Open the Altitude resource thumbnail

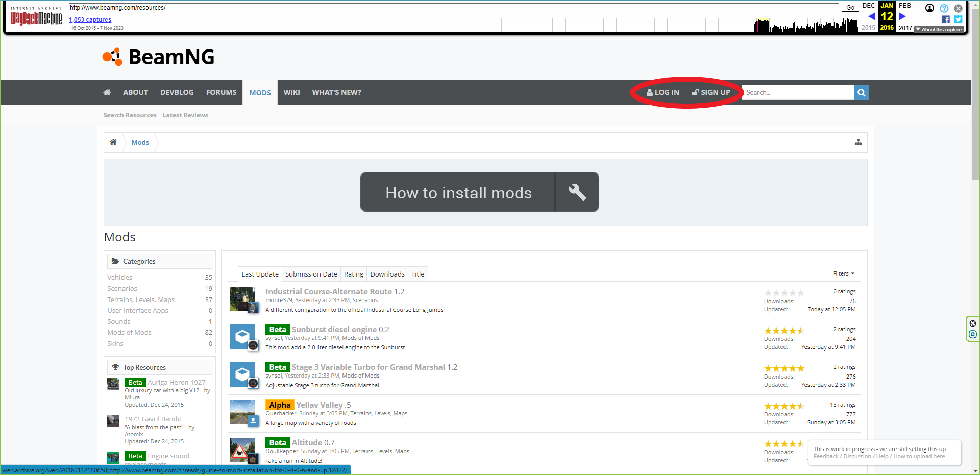242,450
